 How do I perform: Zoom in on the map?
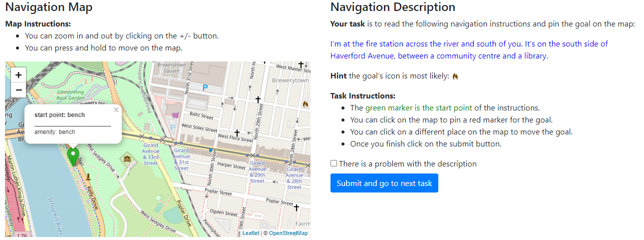[x=18, y=75]
